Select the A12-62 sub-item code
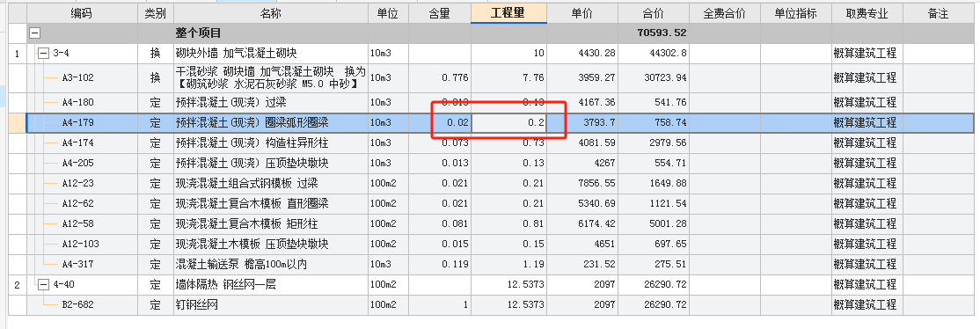980x329 pixels. pos(77,204)
